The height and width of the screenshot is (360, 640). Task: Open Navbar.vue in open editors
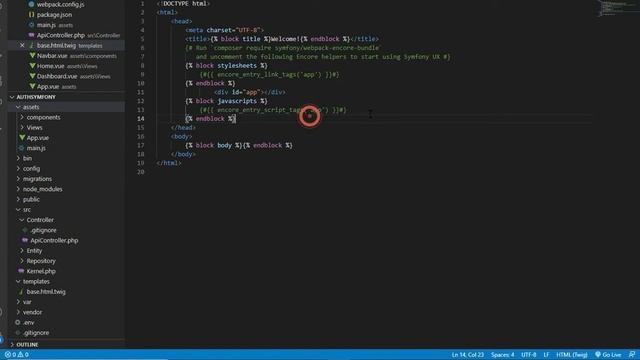click(76, 56)
